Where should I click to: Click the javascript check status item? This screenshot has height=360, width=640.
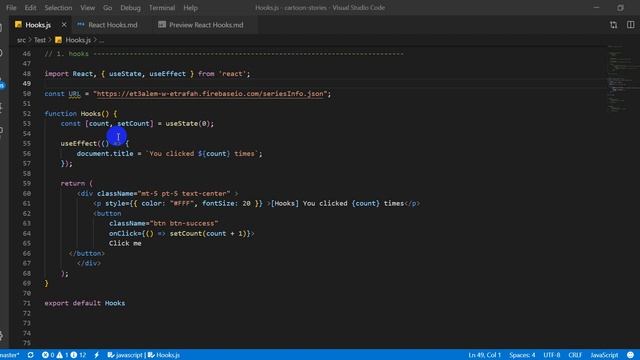pos(125,355)
